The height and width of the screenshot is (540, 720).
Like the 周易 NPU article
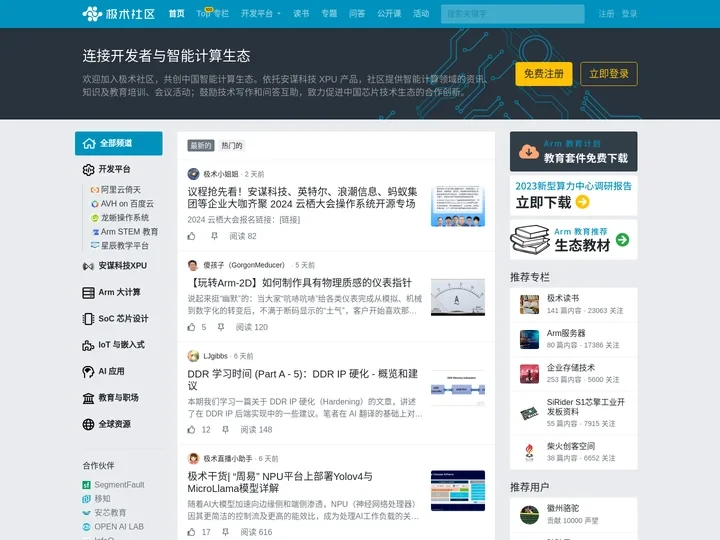point(191,532)
